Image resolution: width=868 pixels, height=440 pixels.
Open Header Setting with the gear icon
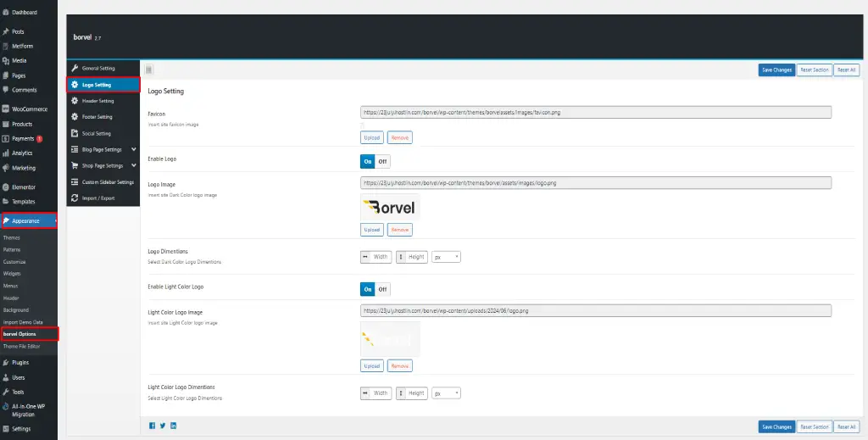pyautogui.click(x=75, y=101)
